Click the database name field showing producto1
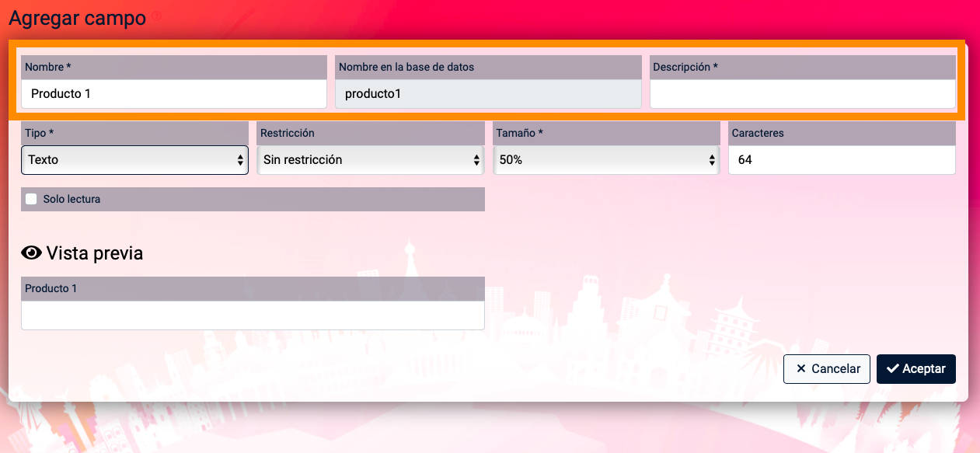Image resolution: width=980 pixels, height=453 pixels. 488,94
